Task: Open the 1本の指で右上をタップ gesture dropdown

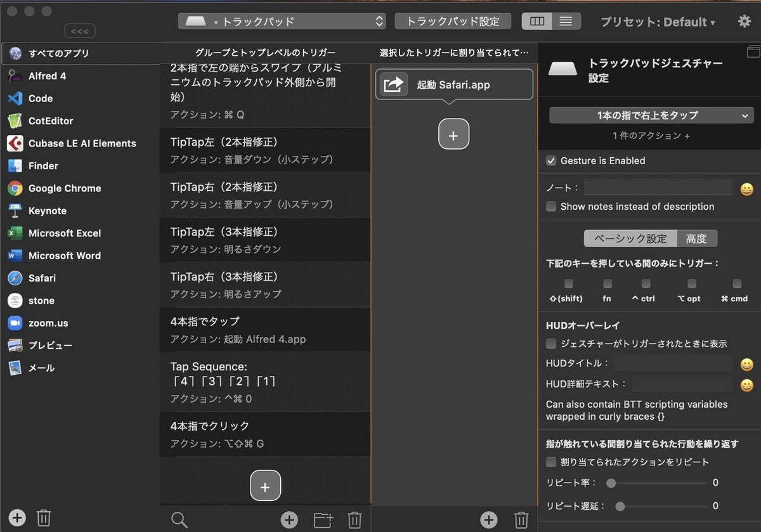Action: pos(649,115)
